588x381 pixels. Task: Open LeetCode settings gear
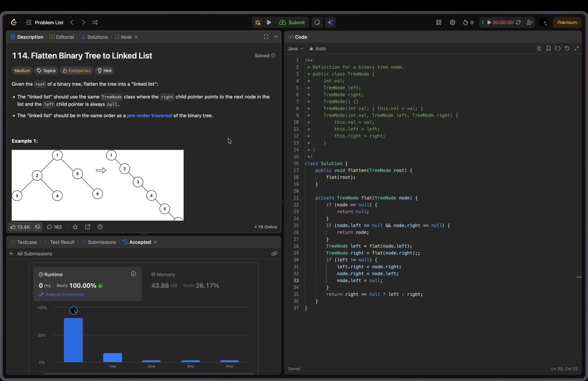452,22
